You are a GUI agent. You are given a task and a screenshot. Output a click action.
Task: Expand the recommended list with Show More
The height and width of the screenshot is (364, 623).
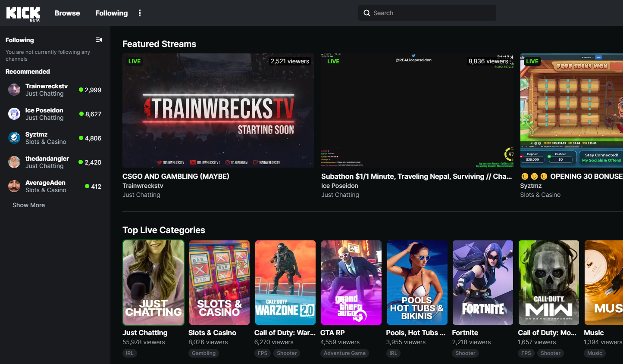point(28,205)
